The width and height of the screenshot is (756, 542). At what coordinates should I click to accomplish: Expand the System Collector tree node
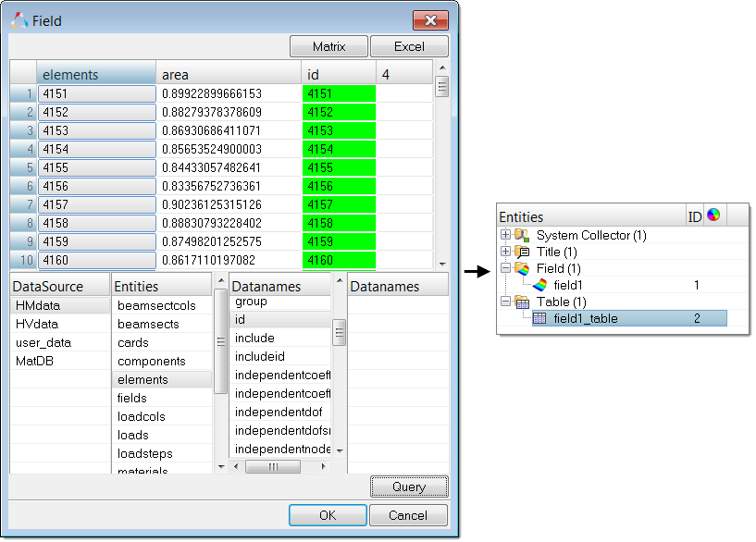point(505,236)
